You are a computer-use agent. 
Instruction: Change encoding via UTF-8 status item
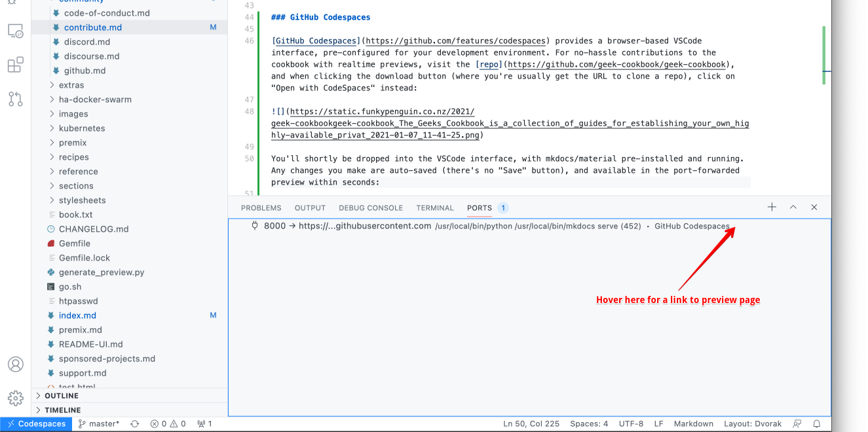pos(631,424)
